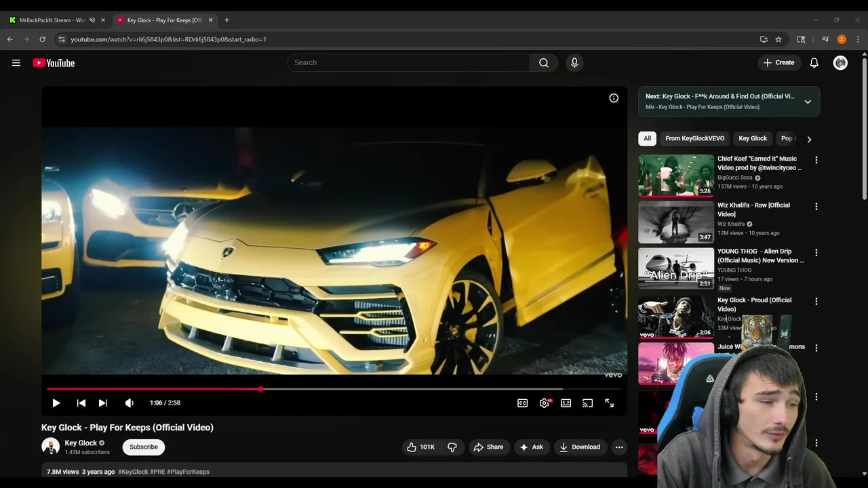Image resolution: width=868 pixels, height=488 pixels.
Task: Subscribe to the Key Glock channel
Action: click(x=144, y=447)
